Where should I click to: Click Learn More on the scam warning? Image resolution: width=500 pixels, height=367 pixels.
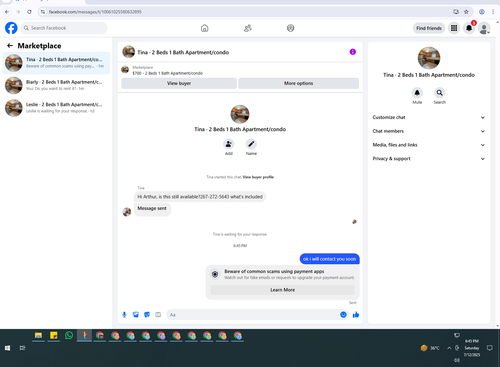[x=283, y=290]
